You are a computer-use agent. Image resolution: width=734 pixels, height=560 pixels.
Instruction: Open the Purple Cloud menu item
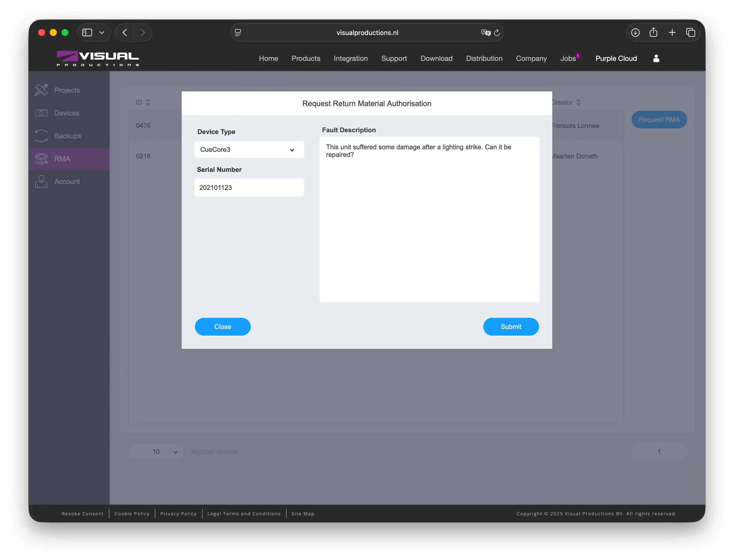[x=616, y=58]
